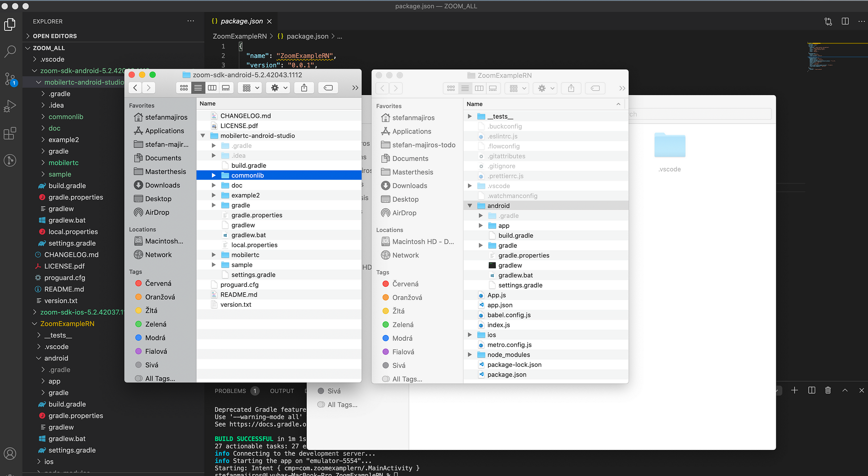Switch to the OUTPUT panel tab
The width and height of the screenshot is (868, 476).
[282, 391]
